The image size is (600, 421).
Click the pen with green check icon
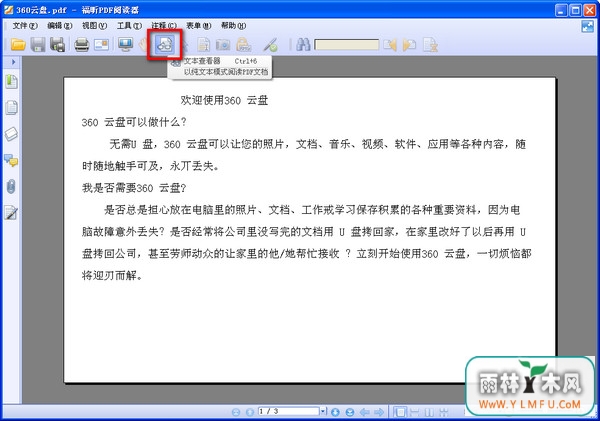[x=271, y=45]
